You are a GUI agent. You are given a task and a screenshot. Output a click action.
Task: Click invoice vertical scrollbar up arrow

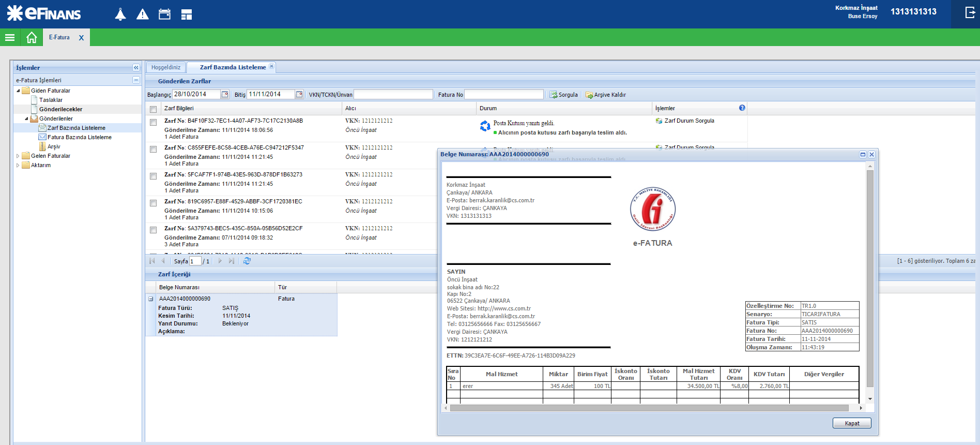(x=870, y=166)
